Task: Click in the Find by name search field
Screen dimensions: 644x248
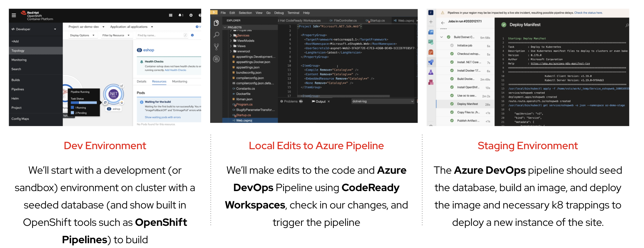Action: point(162,35)
